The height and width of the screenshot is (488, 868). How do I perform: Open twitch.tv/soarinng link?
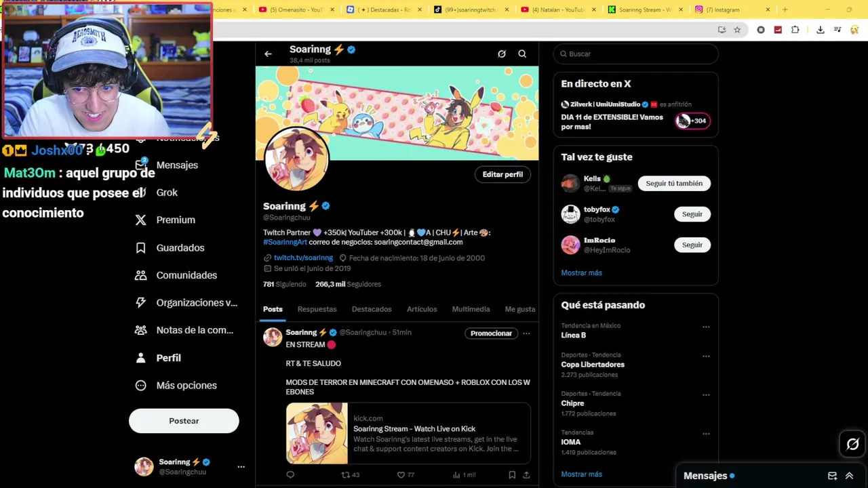tap(303, 258)
